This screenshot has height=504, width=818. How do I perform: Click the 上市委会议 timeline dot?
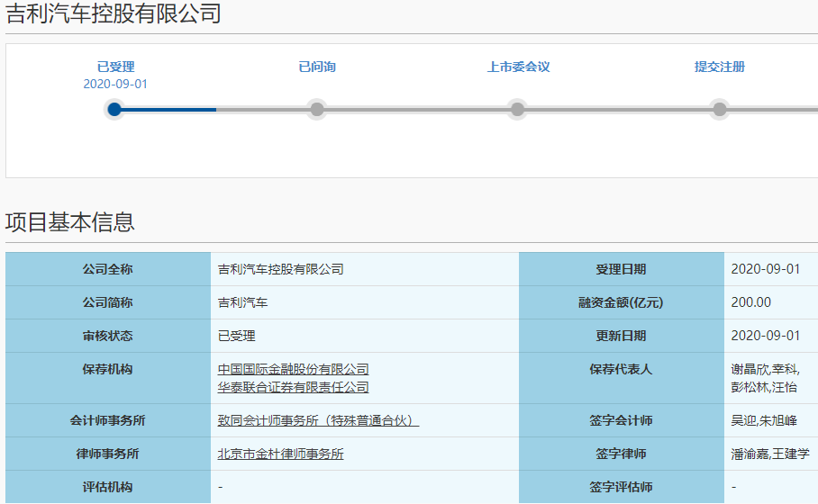517,110
